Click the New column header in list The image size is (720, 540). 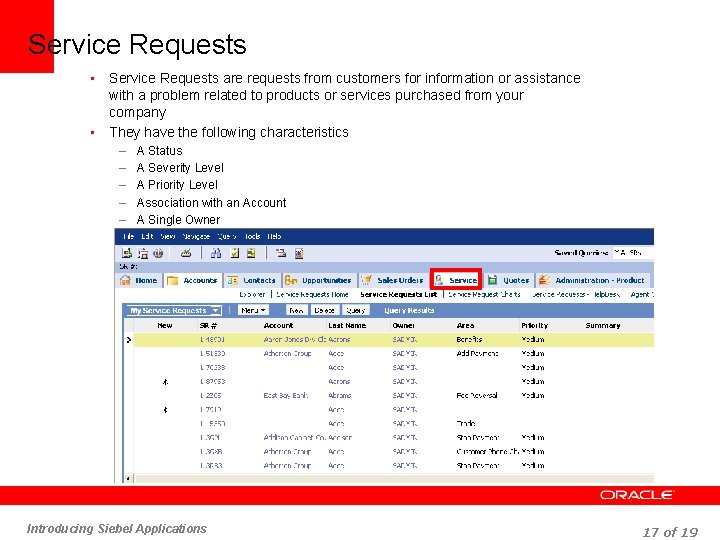(x=165, y=326)
